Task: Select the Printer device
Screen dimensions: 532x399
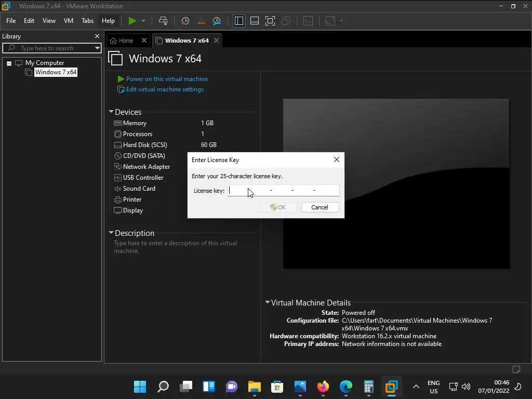Action: pos(132,199)
